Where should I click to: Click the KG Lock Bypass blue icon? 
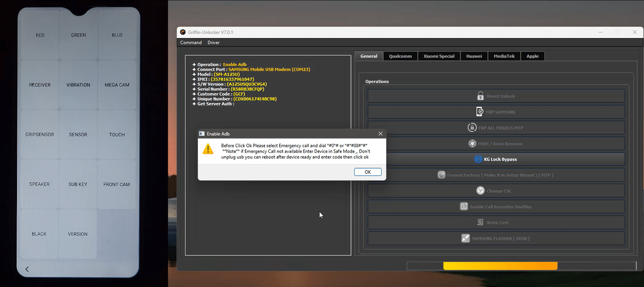pos(478,159)
